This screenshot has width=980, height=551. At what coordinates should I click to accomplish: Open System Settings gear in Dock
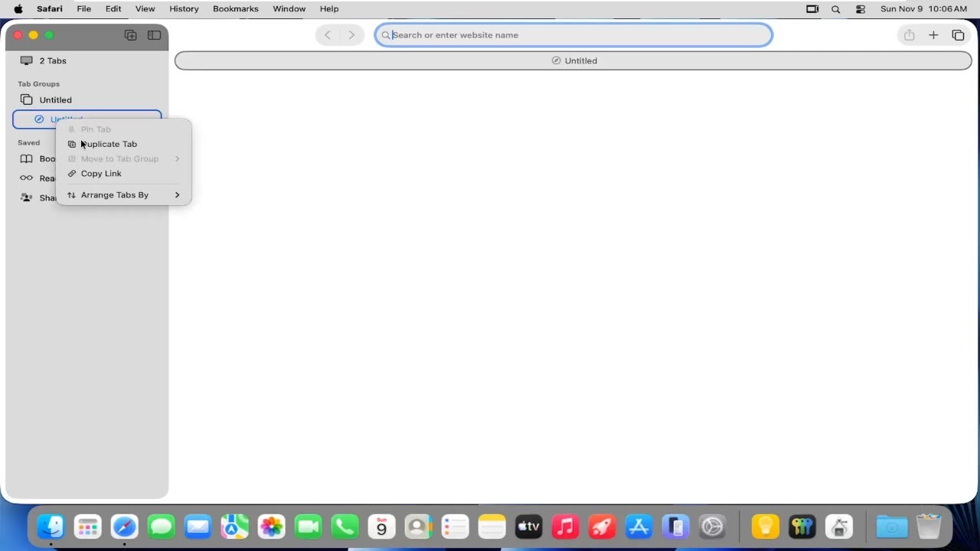pyautogui.click(x=712, y=527)
